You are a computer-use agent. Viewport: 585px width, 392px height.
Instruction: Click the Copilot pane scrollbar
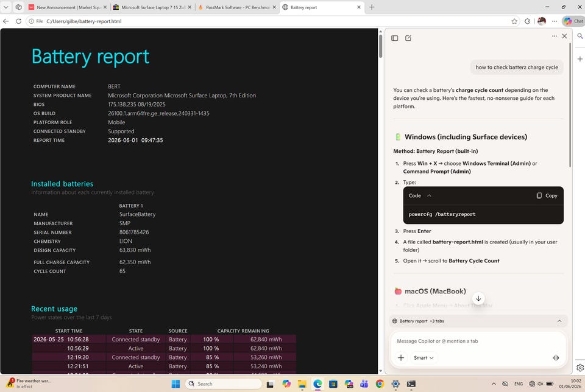[570, 104]
